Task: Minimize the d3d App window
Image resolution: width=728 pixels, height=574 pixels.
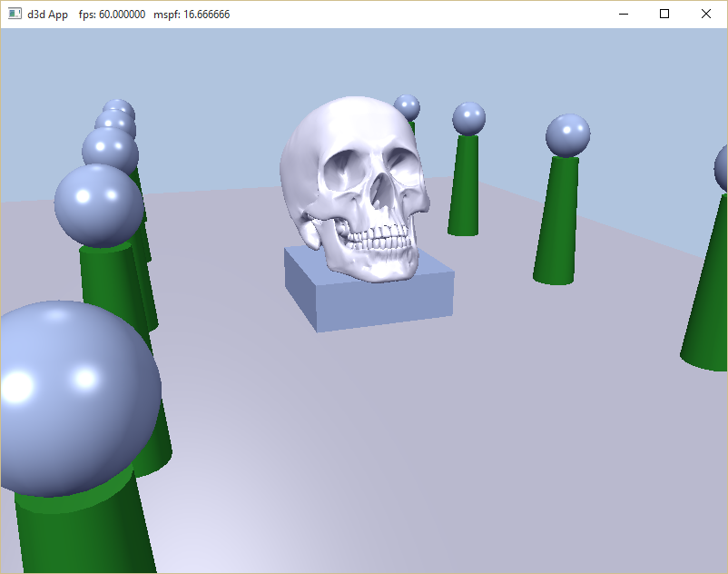Action: pos(623,14)
